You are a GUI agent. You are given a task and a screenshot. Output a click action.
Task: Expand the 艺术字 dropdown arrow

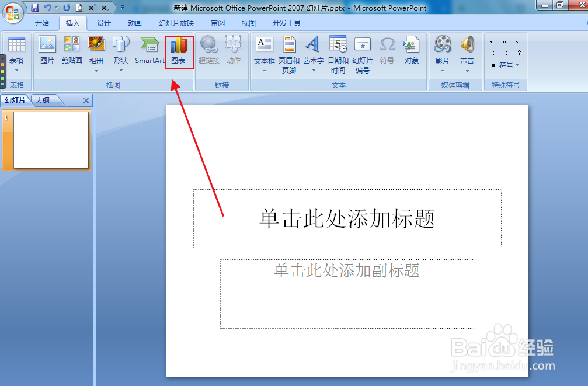314,71
